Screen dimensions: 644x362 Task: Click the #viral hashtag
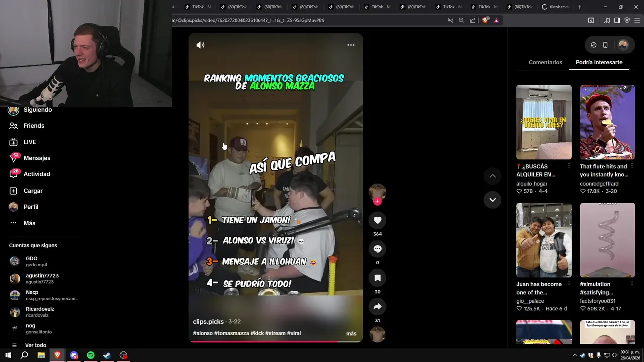(294, 333)
